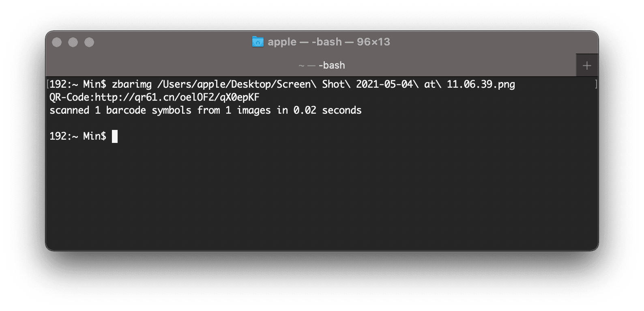Click the last "192:~ Min$" prompt

coord(78,136)
